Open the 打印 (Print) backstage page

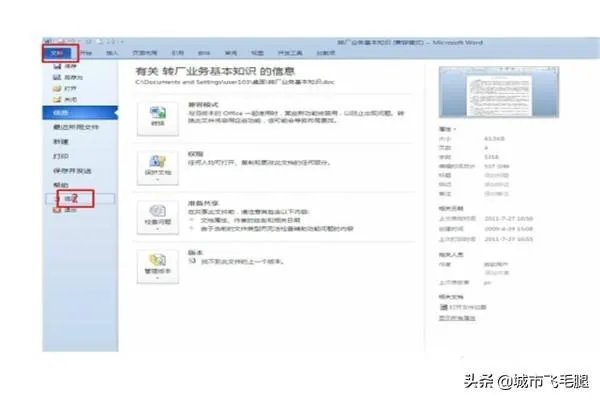[60, 156]
